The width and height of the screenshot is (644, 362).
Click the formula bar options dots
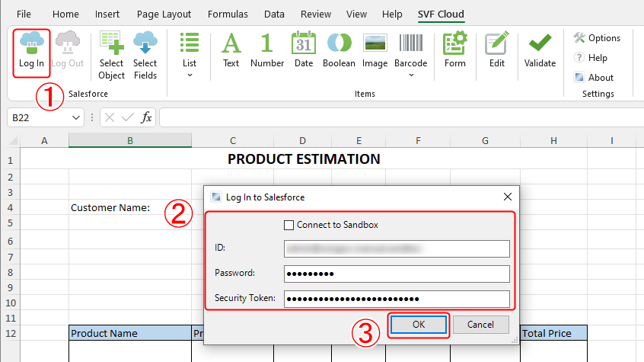[x=92, y=117]
